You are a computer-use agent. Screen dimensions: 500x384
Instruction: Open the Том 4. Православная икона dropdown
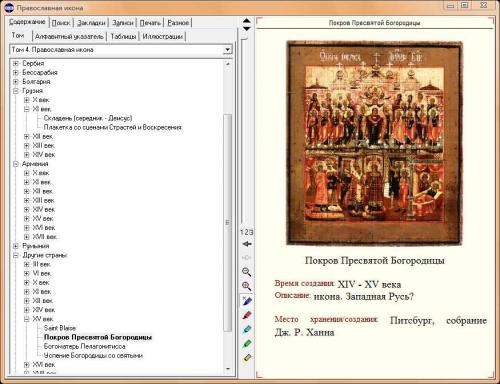pyautogui.click(x=227, y=50)
